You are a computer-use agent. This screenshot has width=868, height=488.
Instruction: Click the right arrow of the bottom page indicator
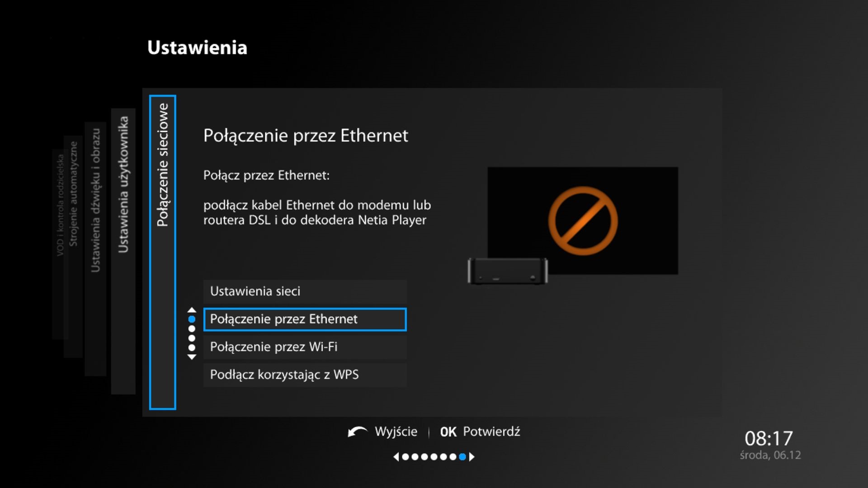(472, 457)
